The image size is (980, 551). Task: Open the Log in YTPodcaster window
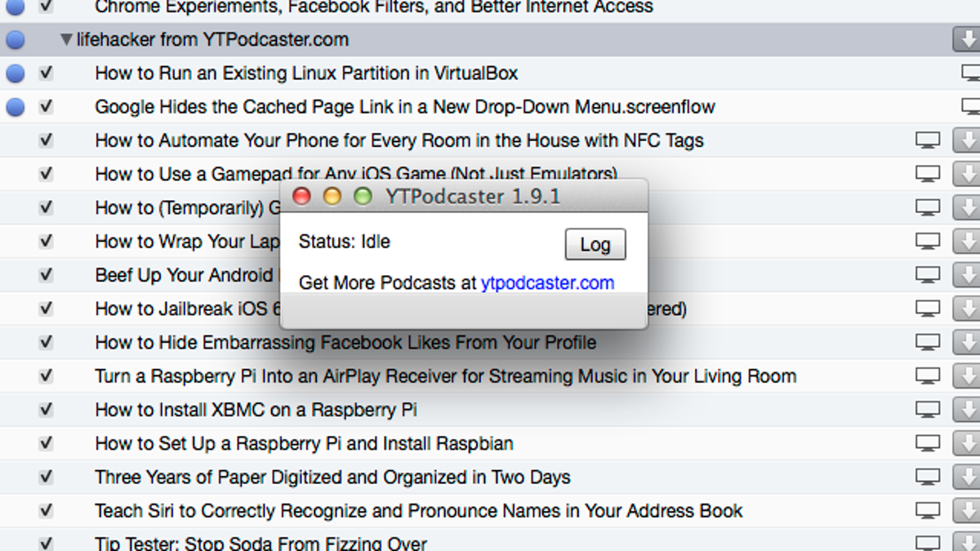click(x=595, y=244)
